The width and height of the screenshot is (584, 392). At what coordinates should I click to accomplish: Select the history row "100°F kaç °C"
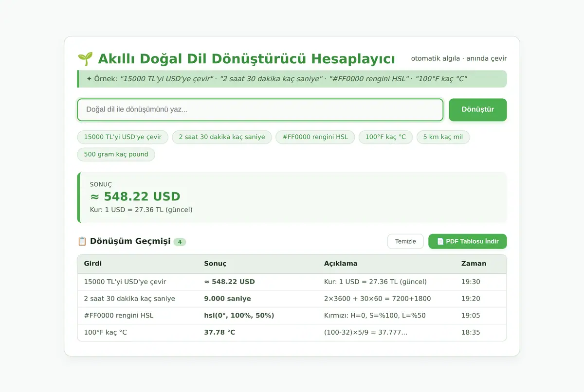pos(292,333)
